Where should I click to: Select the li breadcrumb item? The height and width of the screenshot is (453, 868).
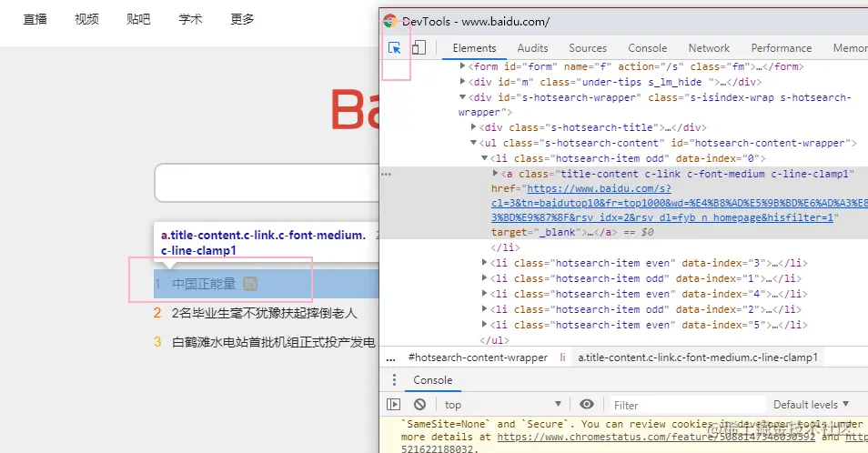click(562, 357)
